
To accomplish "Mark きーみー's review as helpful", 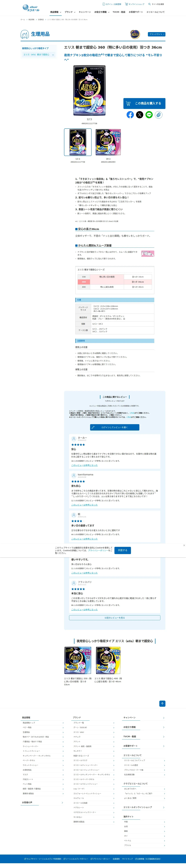I will point(84,465).
